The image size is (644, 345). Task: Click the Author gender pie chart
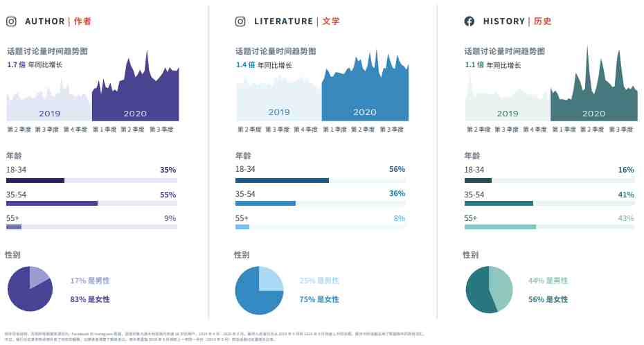30,289
